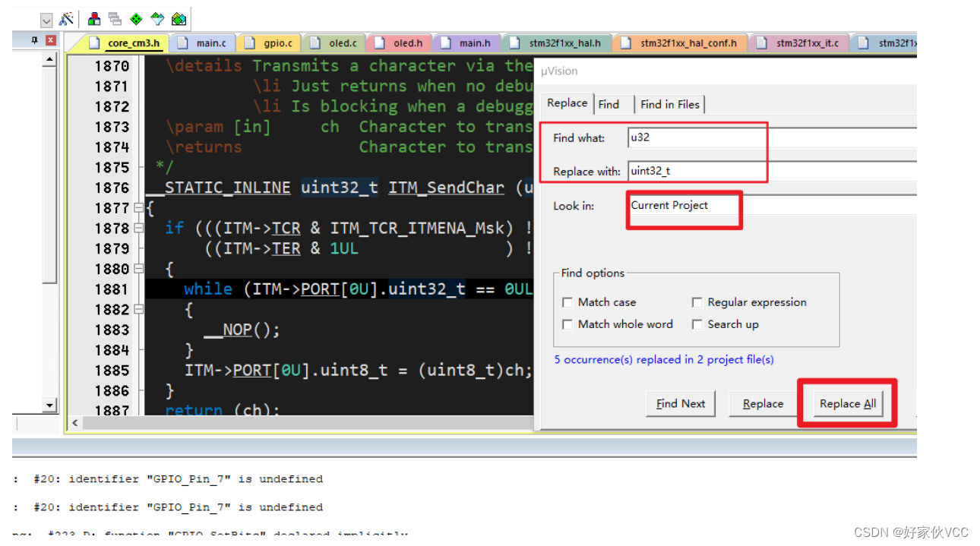Viewport: 980px width, 546px height.
Task: Click the pin icon of the side panel
Action: tap(35, 40)
